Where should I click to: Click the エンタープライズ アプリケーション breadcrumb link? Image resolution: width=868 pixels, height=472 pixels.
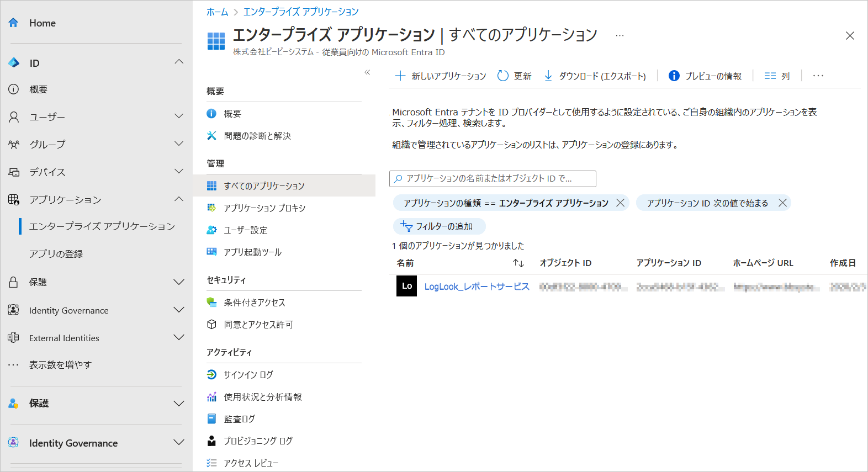pyautogui.click(x=301, y=12)
